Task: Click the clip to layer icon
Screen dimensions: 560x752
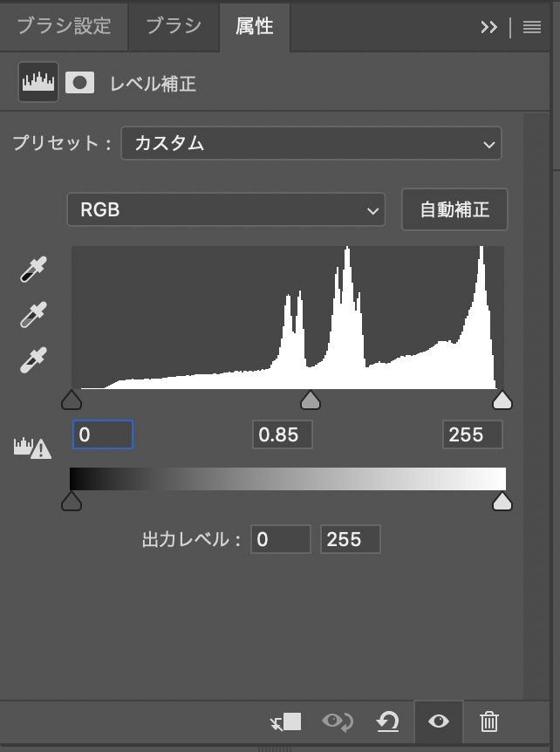Action: 286,721
